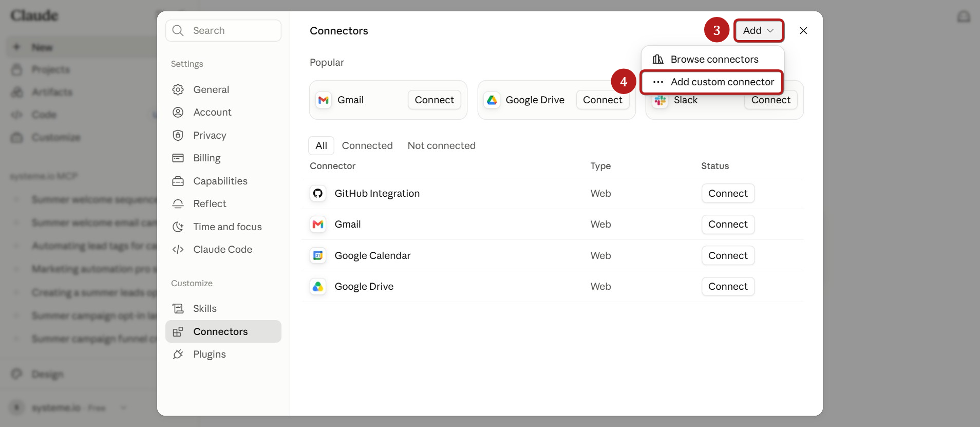
Task: Click the Google Drive logo in the connector list
Action: click(x=318, y=286)
